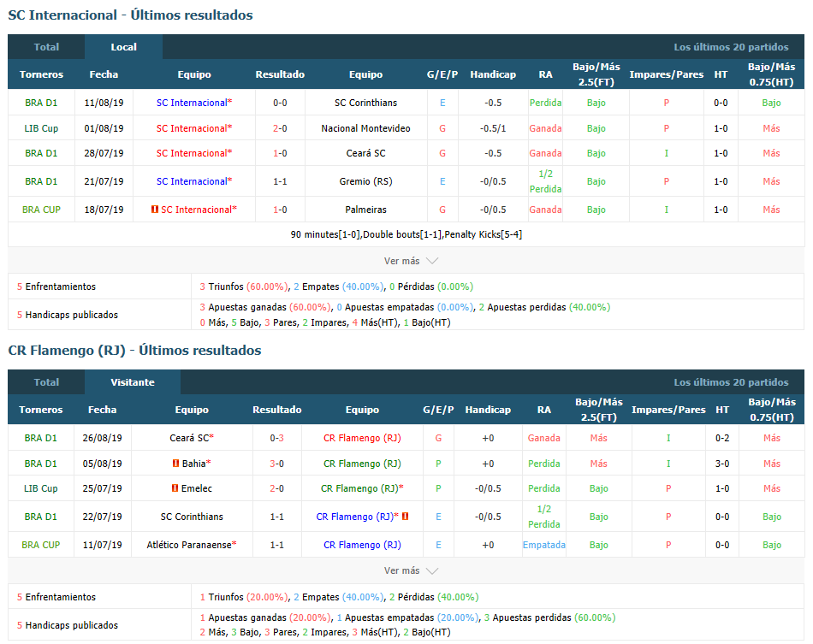Viewport: 813px width, 644px height.
Task: Open the Palmeiras team link
Action: (365, 210)
